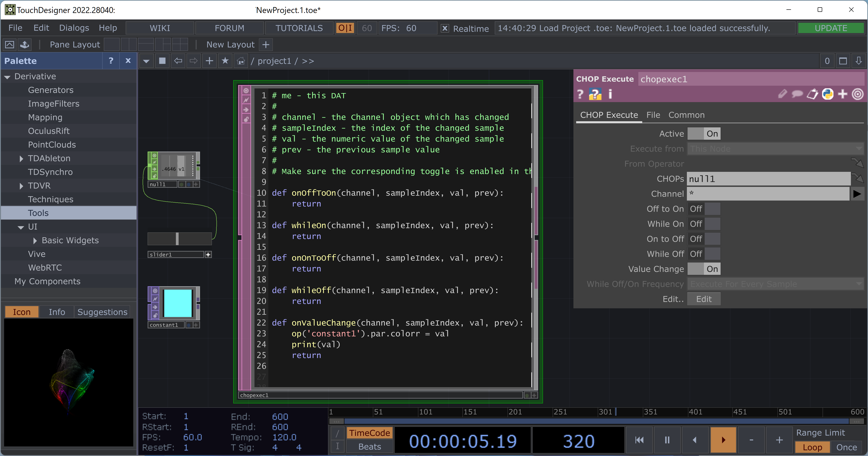Pause the timeline playback

[x=667, y=440]
